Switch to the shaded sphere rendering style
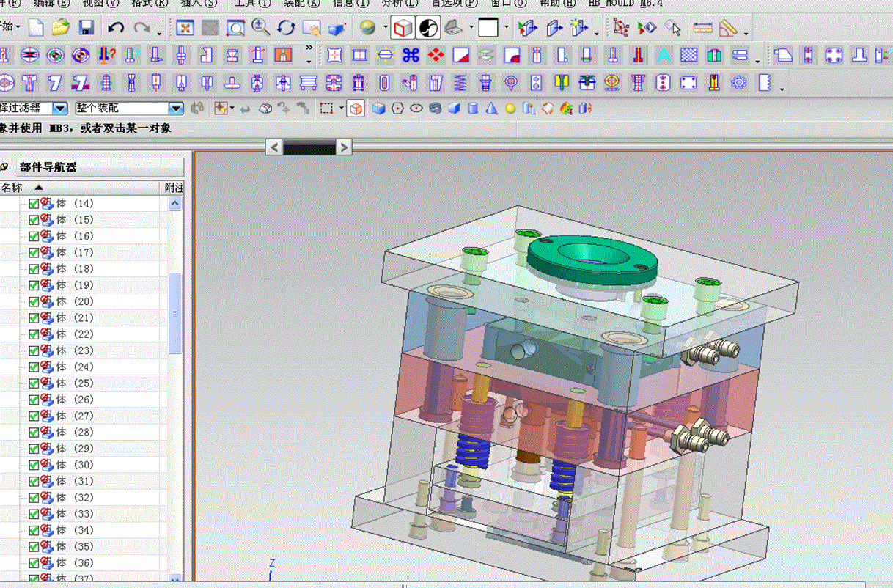The height and width of the screenshot is (588, 893). coord(368,28)
